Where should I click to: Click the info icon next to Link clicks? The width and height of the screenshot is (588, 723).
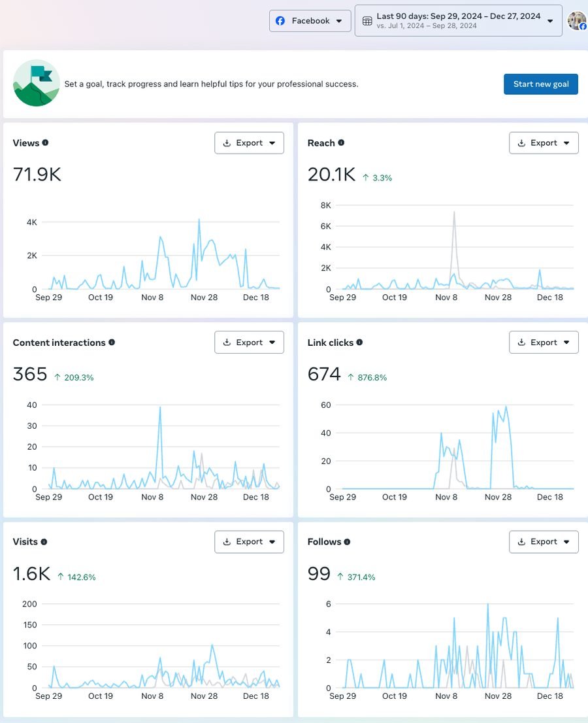pyautogui.click(x=359, y=342)
